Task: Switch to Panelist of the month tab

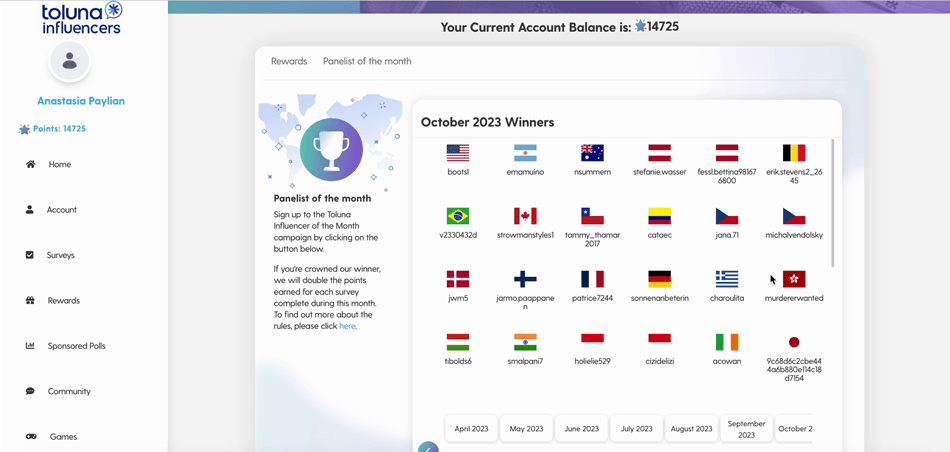Action: (x=367, y=61)
